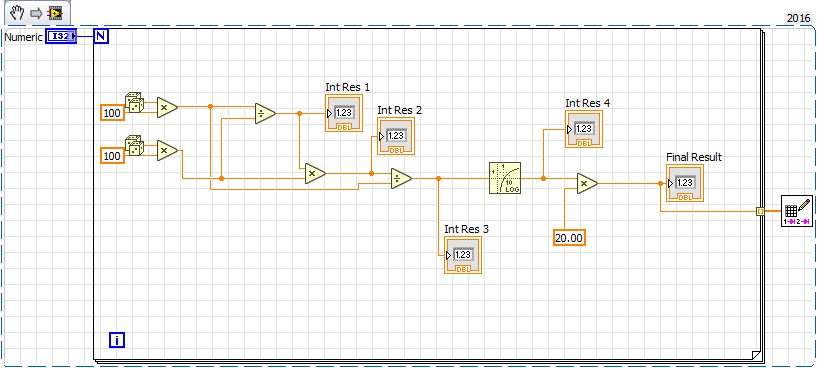Viewport: 817px width, 368px height.
Task: Click the Final Result label
Action: (x=694, y=157)
